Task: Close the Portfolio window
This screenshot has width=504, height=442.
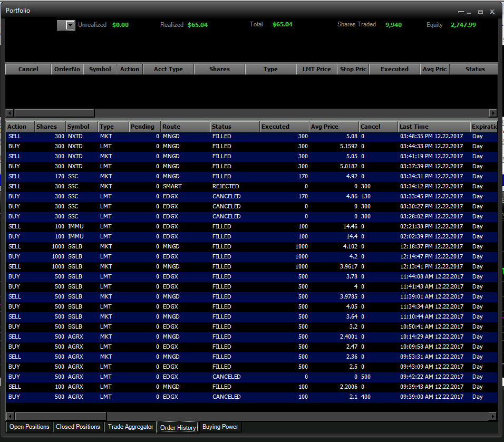Action: click(492, 12)
